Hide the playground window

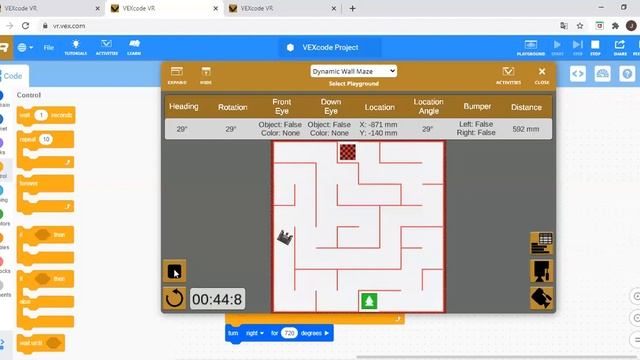coord(206,76)
